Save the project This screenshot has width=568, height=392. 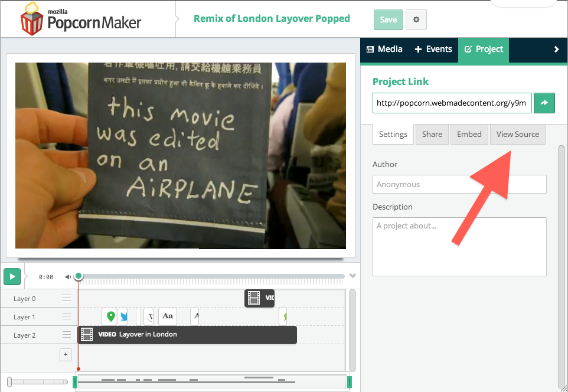coord(388,19)
